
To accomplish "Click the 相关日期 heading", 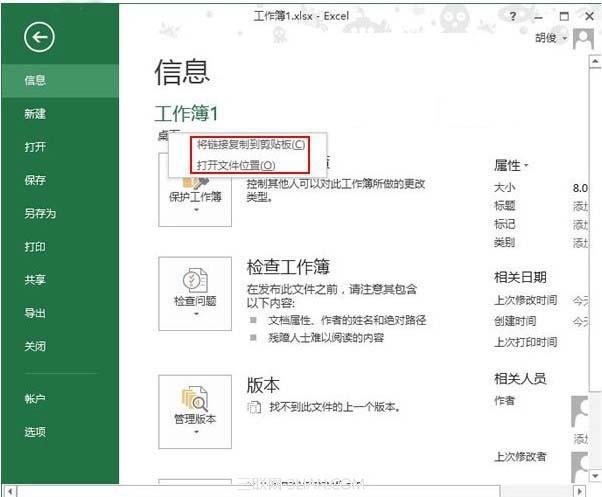I will (520, 277).
